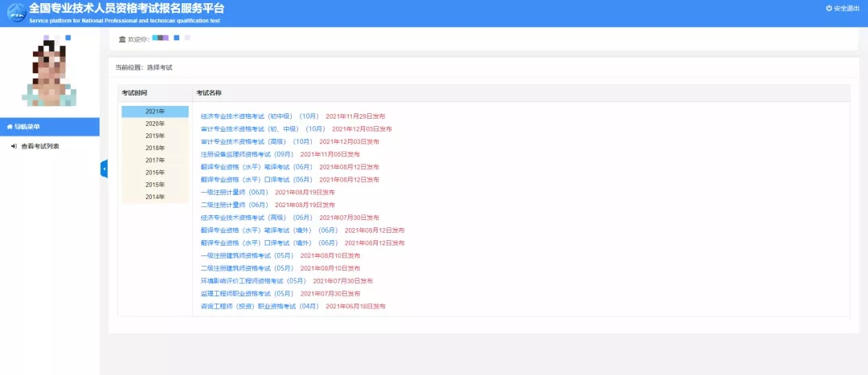Click the PTA logo in the header
This screenshot has width=868, height=375.
[14, 13]
